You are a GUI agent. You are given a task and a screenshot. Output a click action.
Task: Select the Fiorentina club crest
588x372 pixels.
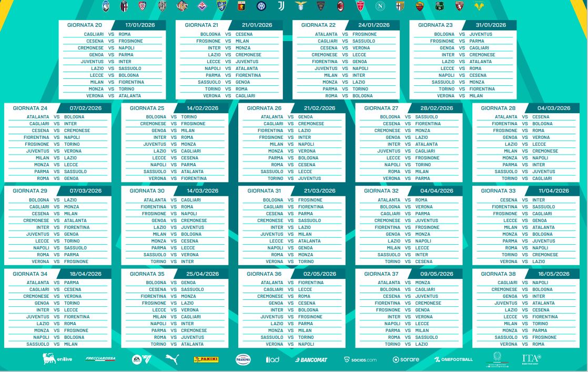[202, 6]
